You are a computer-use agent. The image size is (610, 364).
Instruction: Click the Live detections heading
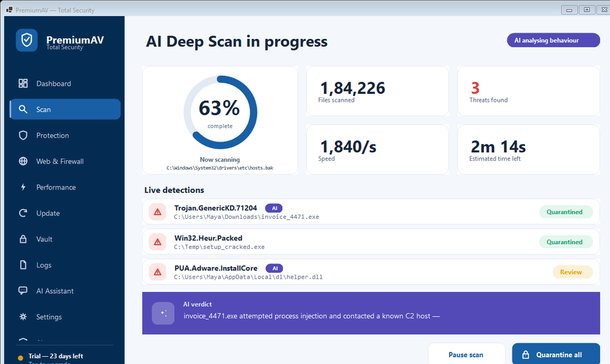pos(174,190)
